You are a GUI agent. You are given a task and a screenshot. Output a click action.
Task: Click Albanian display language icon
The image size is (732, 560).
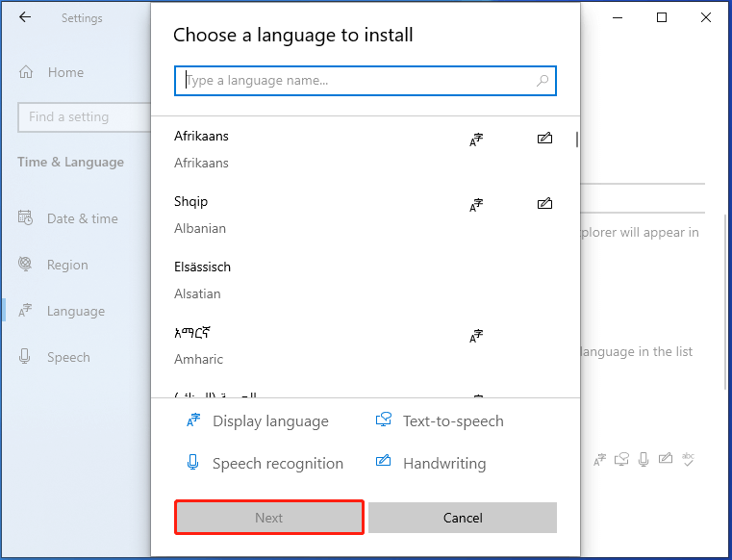(476, 205)
